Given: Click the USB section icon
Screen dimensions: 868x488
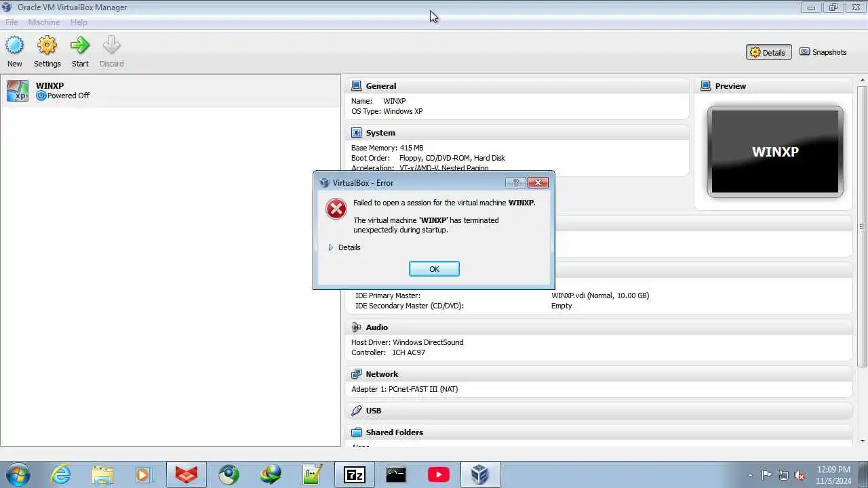Looking at the screenshot, I should [356, 411].
